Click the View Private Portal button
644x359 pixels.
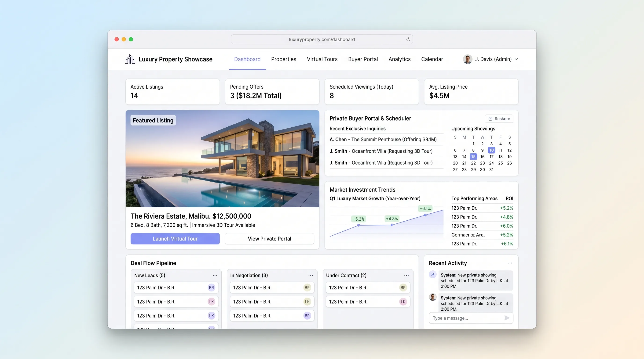point(269,239)
